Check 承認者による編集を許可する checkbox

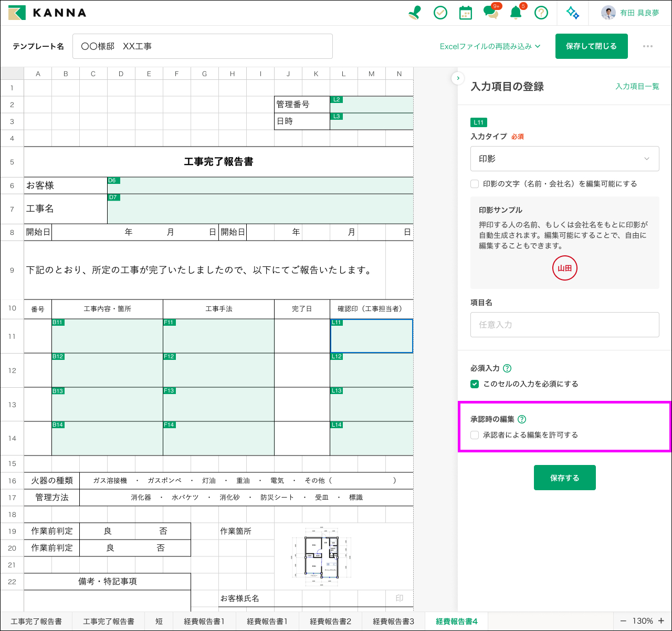(x=475, y=435)
